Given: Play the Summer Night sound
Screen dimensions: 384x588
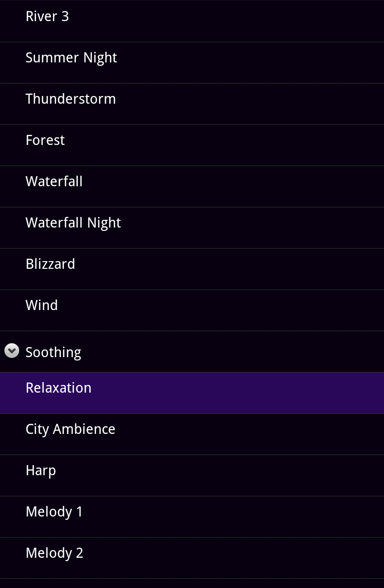Looking at the screenshot, I should [x=71, y=58].
